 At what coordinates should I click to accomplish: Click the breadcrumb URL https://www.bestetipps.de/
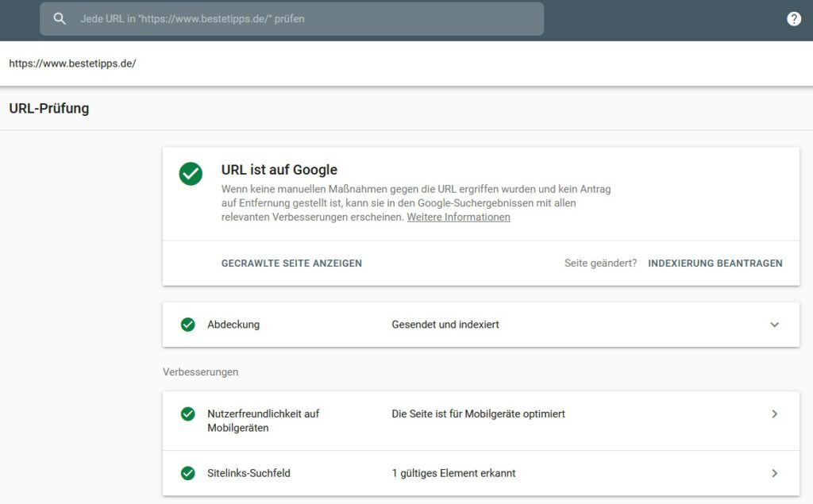click(72, 63)
